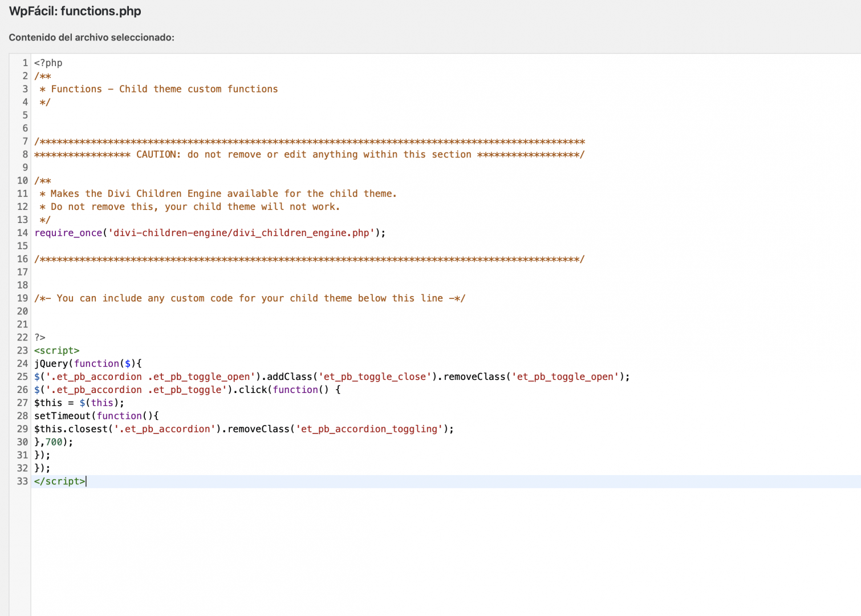Click the 'Contenido del archivo seleccionado:' label
This screenshot has height=616, width=861.
tap(92, 38)
